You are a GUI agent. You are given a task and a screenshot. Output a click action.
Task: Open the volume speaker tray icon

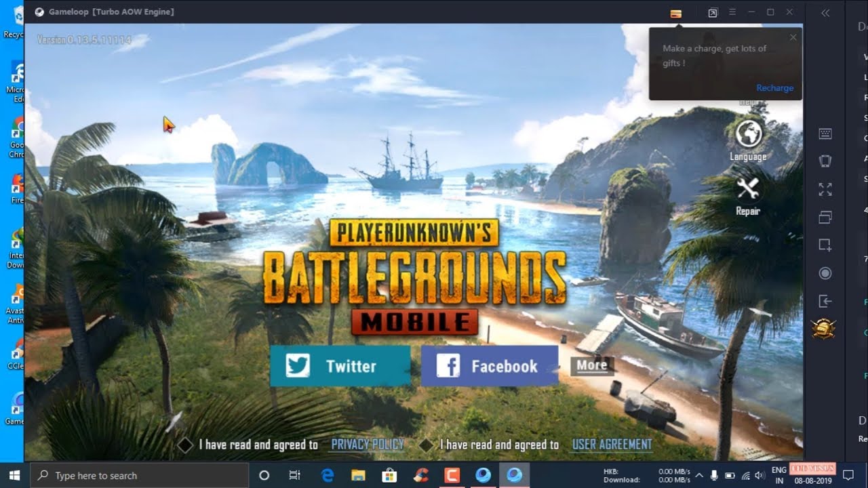tap(760, 475)
